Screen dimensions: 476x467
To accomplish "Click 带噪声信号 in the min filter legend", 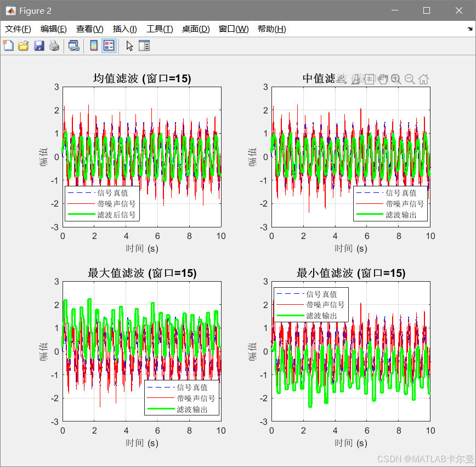I will (325, 305).
